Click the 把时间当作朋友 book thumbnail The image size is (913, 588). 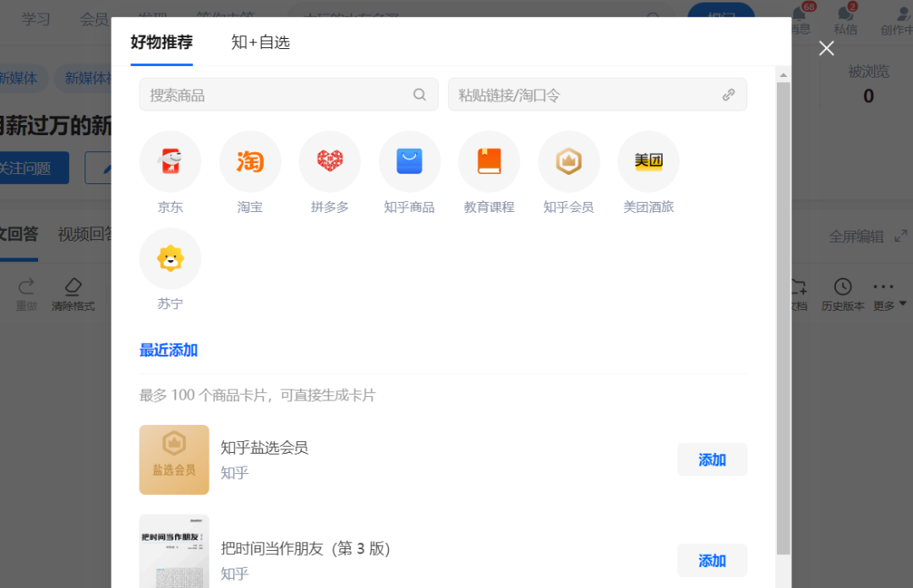click(174, 552)
